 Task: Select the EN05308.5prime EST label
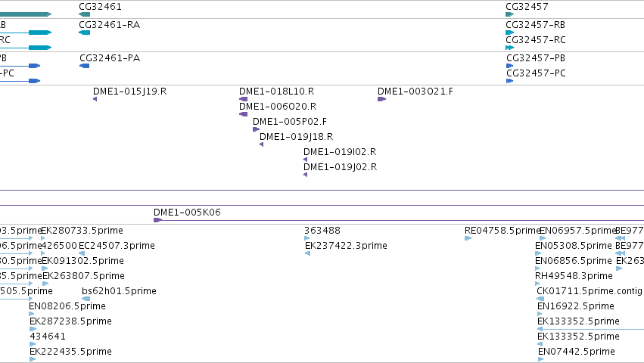coord(574,246)
